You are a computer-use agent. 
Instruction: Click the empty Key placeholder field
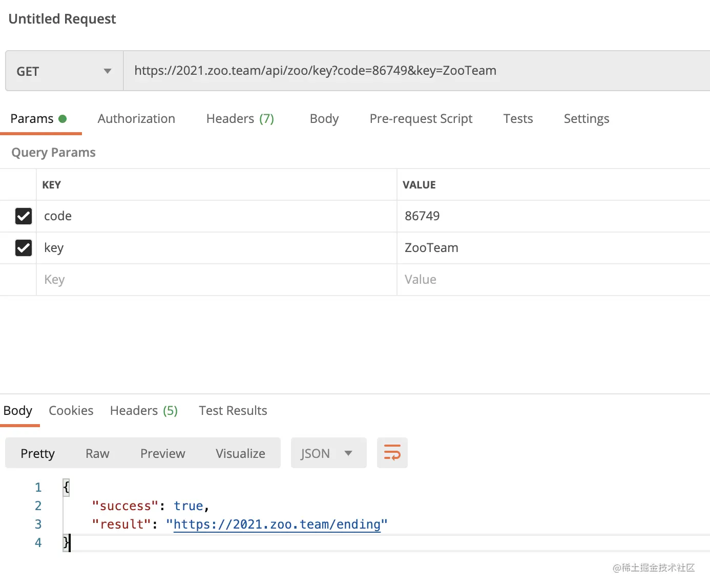[215, 280]
